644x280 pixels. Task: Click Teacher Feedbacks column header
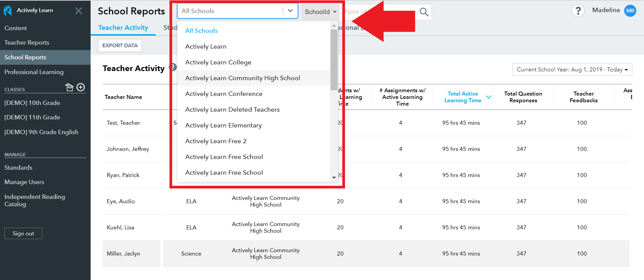click(584, 97)
